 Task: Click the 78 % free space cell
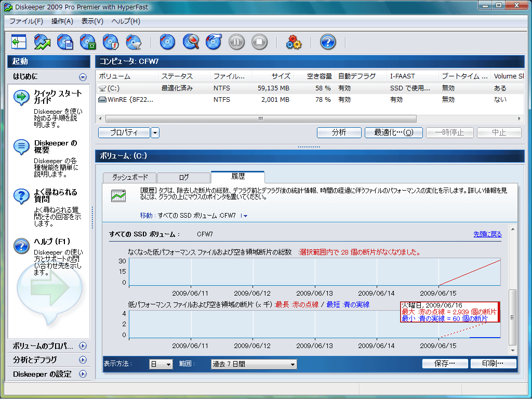tap(323, 100)
